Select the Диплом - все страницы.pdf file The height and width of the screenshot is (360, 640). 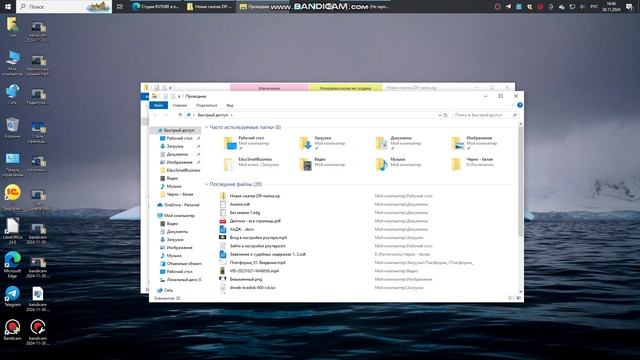tap(250, 221)
